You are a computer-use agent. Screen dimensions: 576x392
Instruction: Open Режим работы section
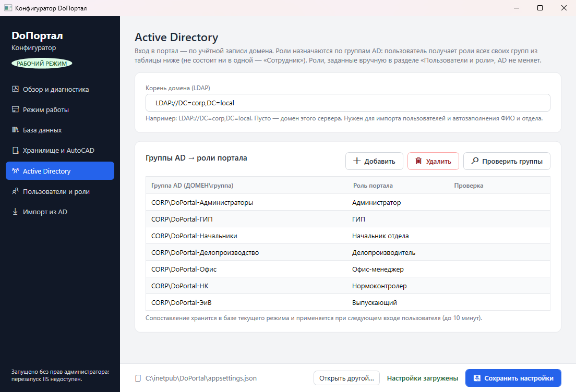60,109
